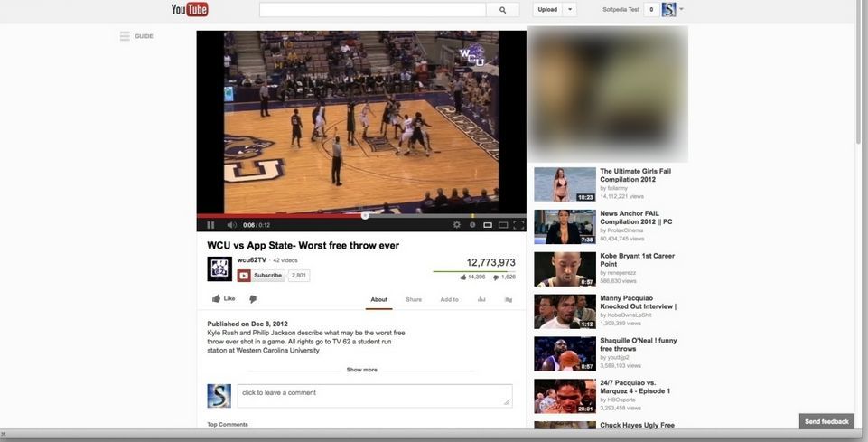
Task: Open The Ultimate Girls Fail Compilation title
Action: (x=636, y=175)
